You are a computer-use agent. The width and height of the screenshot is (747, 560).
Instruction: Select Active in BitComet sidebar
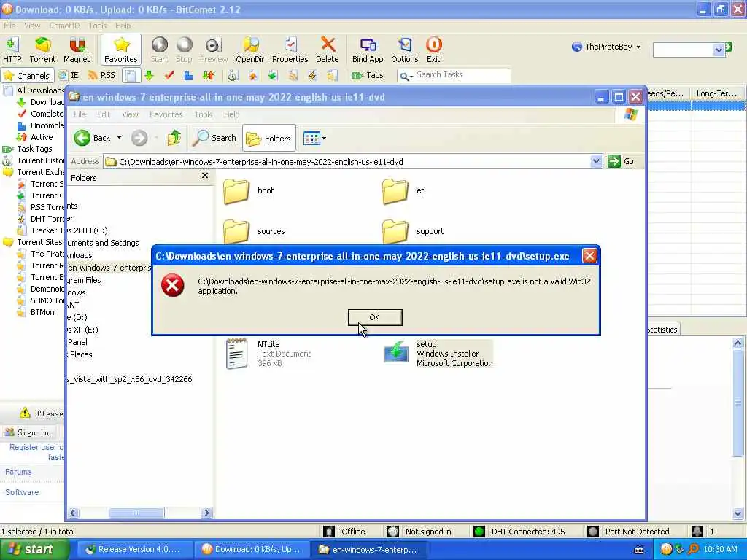35,137
